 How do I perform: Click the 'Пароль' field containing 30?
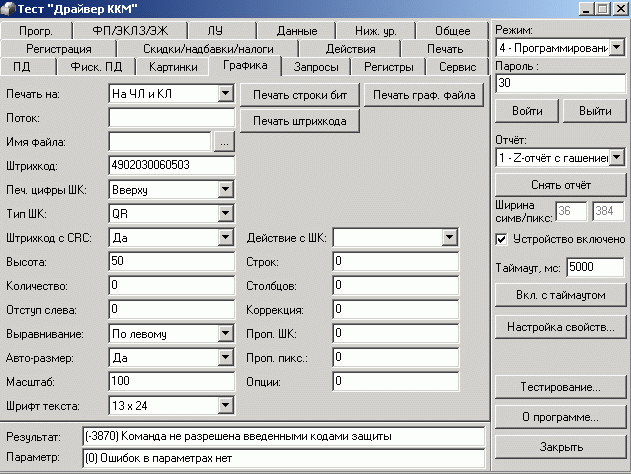tap(561, 83)
